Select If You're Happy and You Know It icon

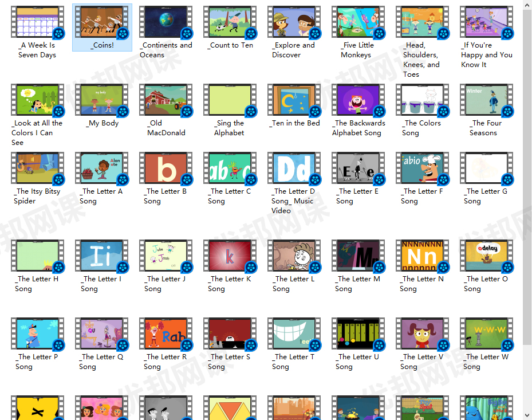click(x=487, y=22)
